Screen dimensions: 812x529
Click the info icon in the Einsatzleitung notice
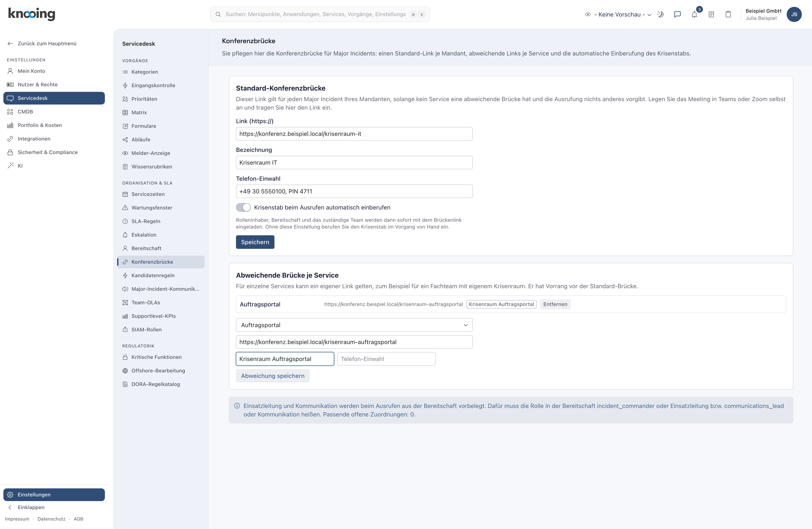pyautogui.click(x=237, y=406)
